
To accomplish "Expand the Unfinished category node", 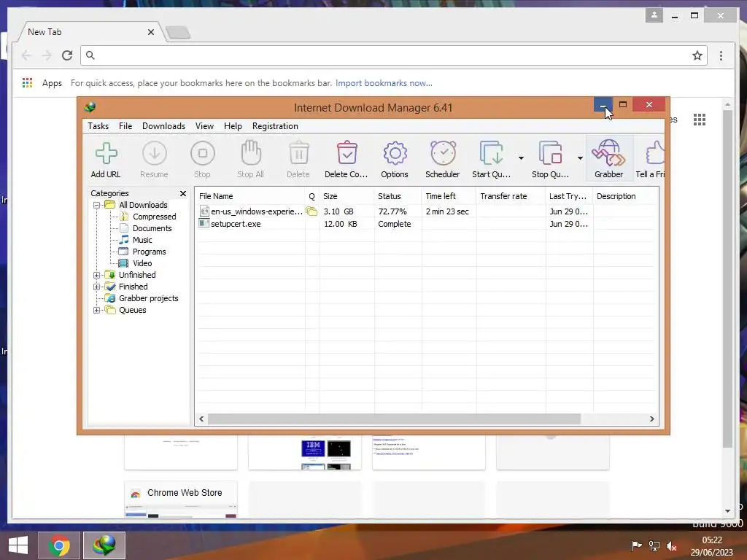I will [x=97, y=275].
